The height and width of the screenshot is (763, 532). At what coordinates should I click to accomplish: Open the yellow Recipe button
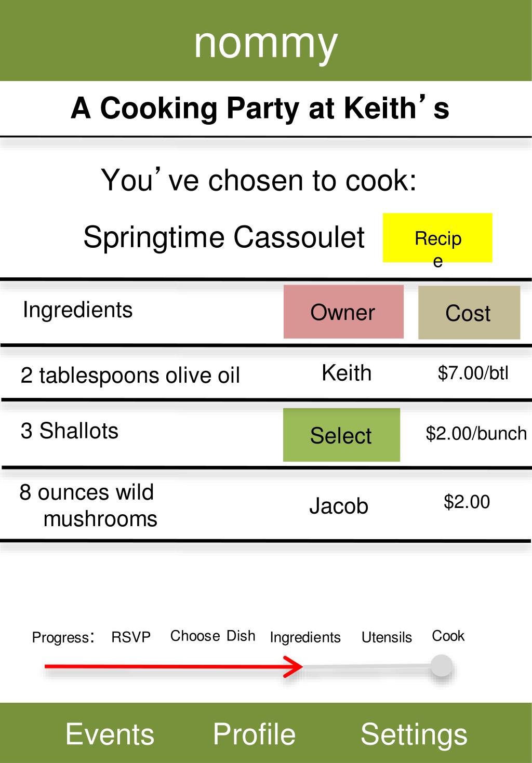click(437, 238)
